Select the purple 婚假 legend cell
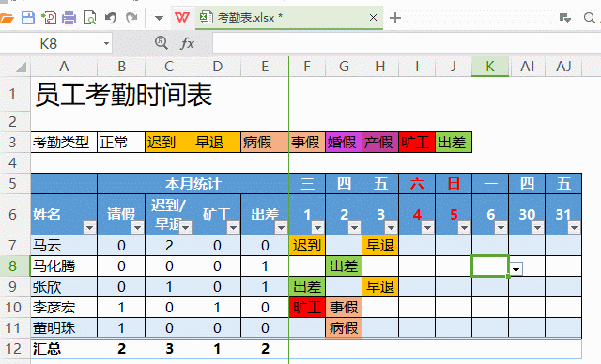Screen dimensions: 601x364 coord(344,143)
